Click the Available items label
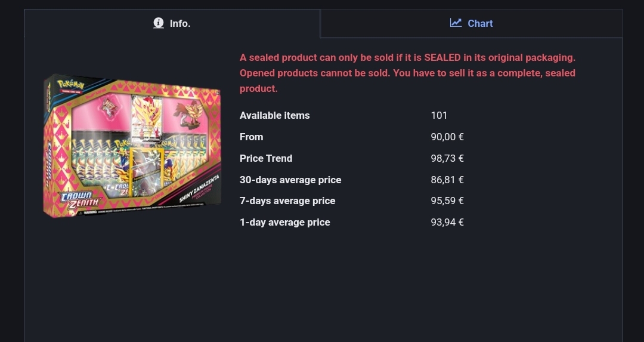Viewport: 644px width, 342px height. coord(274,115)
